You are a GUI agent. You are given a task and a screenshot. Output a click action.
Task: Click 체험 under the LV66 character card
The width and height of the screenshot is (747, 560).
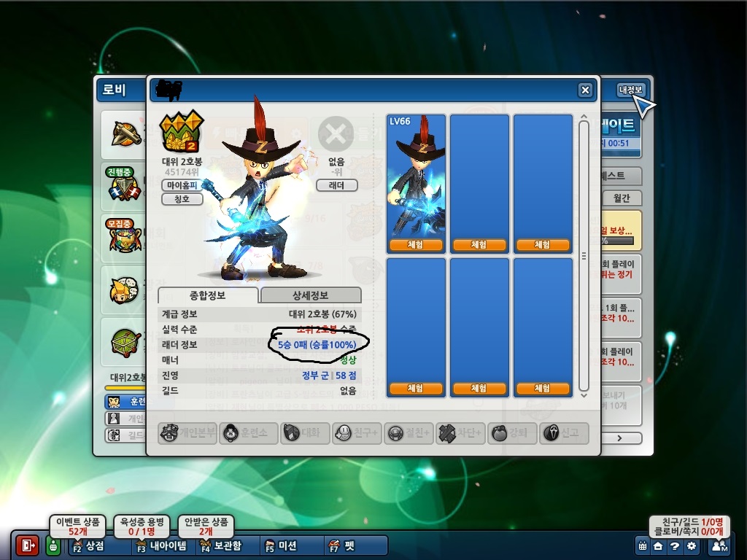click(x=416, y=245)
